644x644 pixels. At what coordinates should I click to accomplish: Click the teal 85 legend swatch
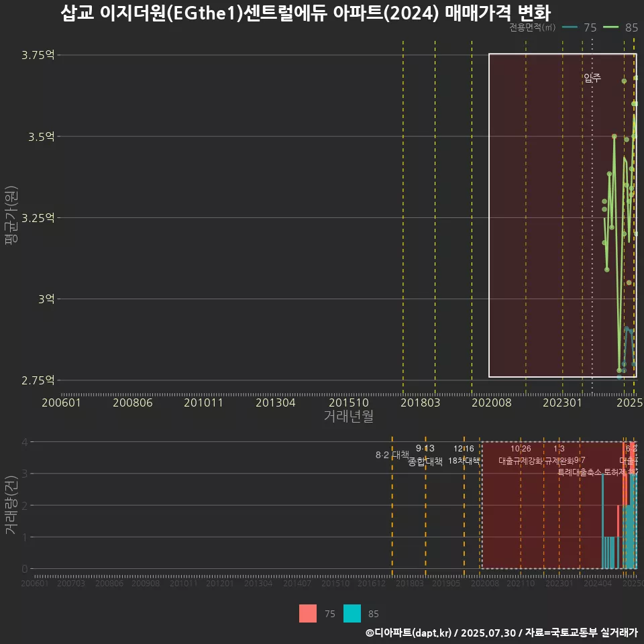[352, 614]
